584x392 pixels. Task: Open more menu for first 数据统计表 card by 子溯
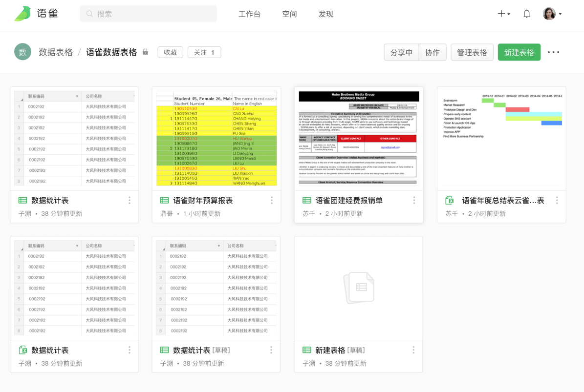click(129, 201)
